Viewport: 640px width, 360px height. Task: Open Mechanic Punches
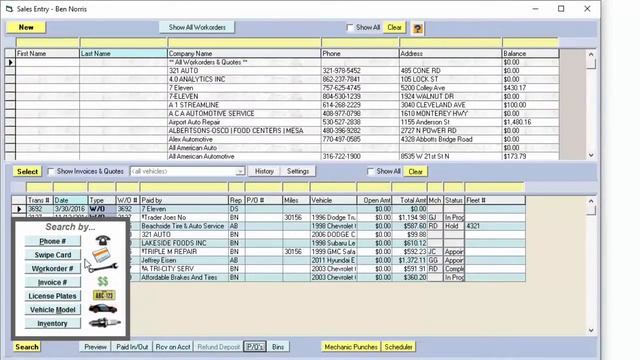click(351, 347)
